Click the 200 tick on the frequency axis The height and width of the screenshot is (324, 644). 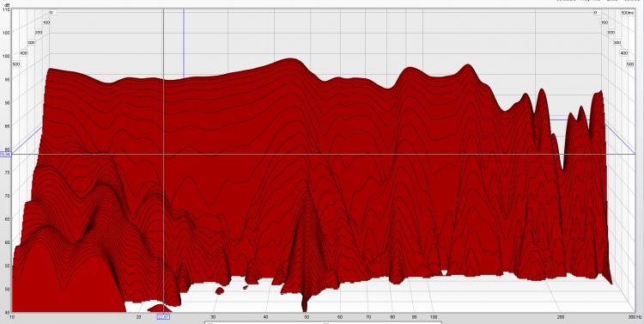pyautogui.click(x=560, y=317)
